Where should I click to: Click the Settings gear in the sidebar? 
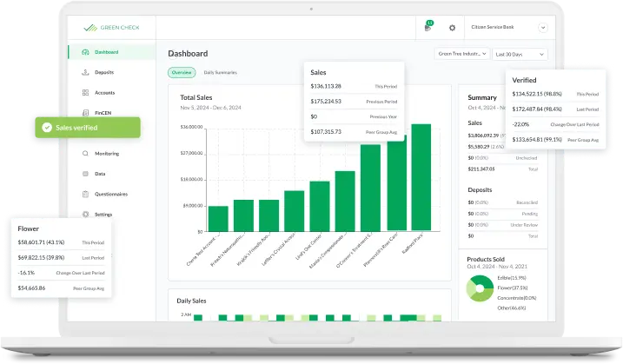(85, 214)
